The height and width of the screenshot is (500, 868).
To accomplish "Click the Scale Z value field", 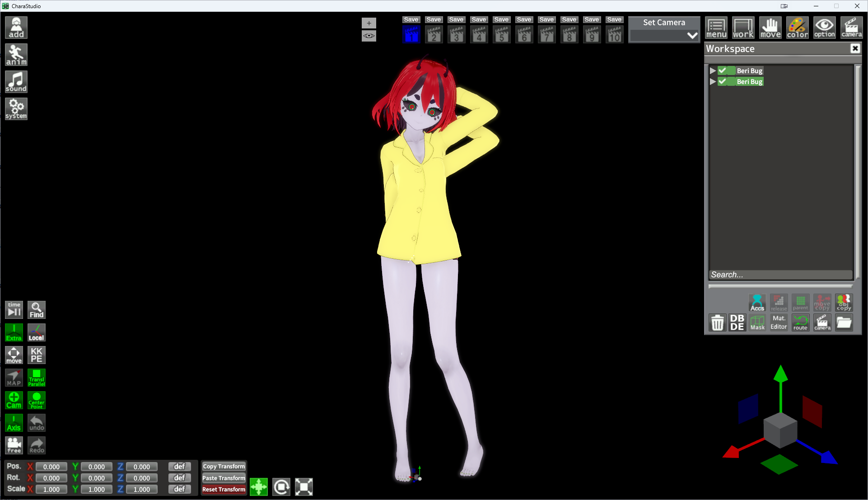I will (142, 489).
